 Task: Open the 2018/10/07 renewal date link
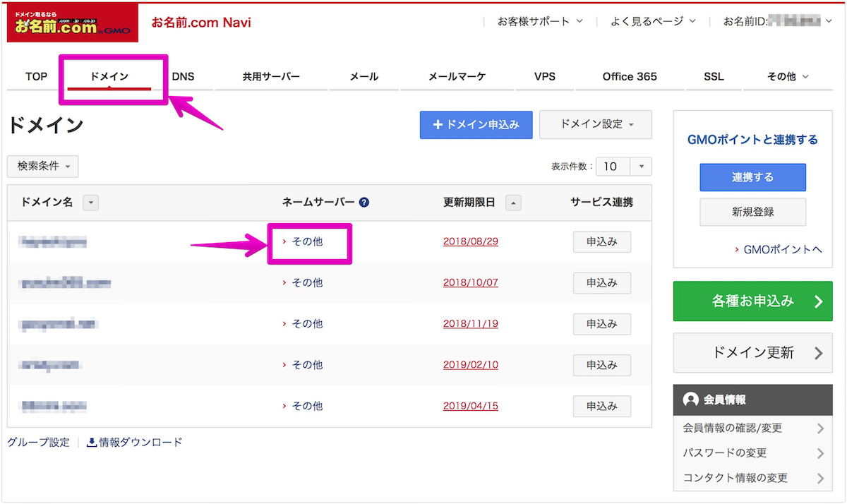point(471,282)
